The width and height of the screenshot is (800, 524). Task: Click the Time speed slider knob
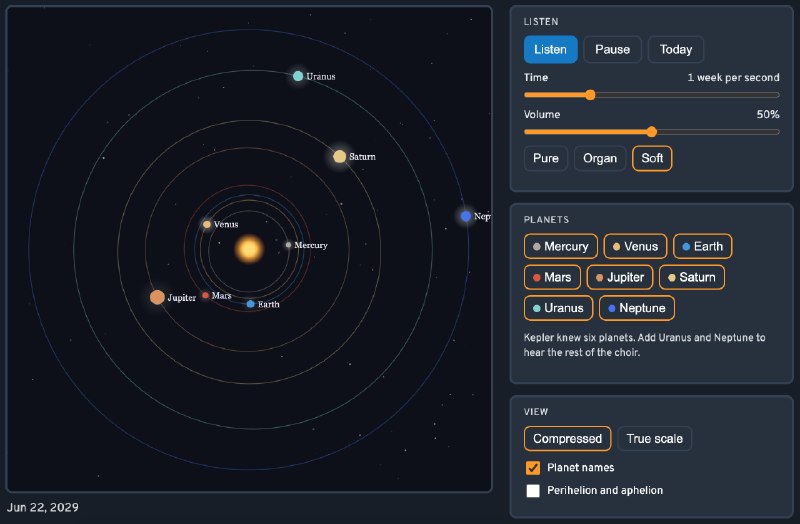(590, 95)
